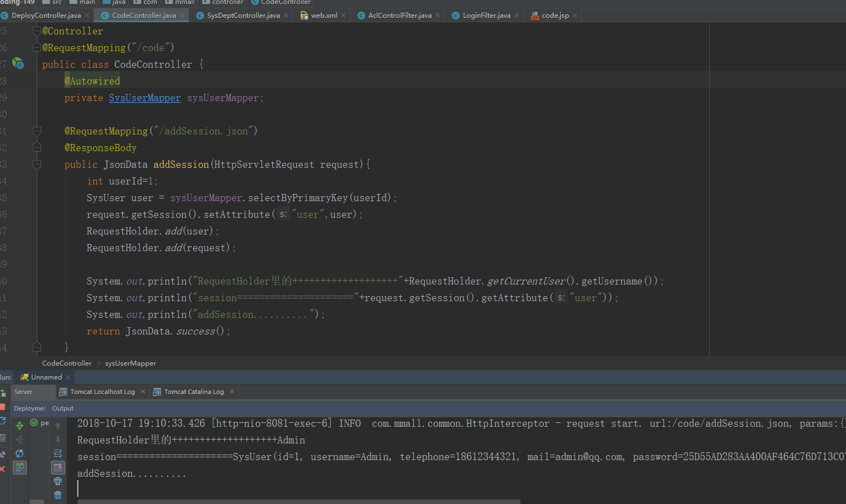846x504 pixels.
Task: Close the Tomcat Catalina Log tab
Action: click(x=232, y=392)
